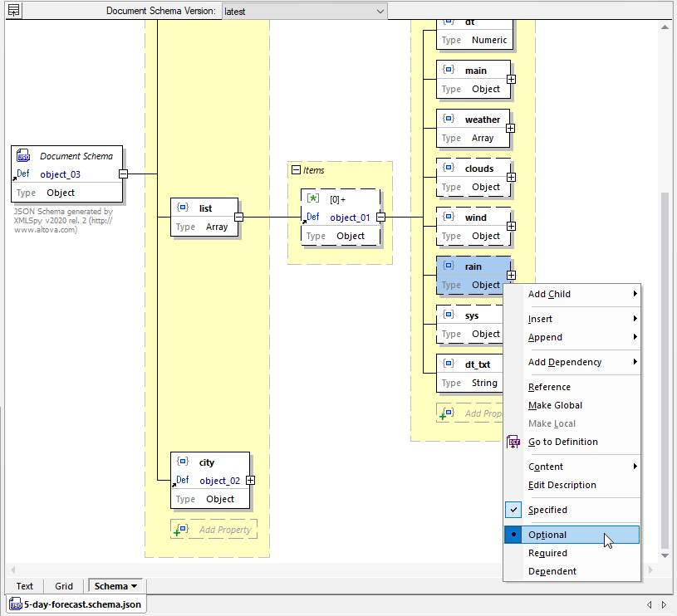Select the Required radio option

click(547, 553)
